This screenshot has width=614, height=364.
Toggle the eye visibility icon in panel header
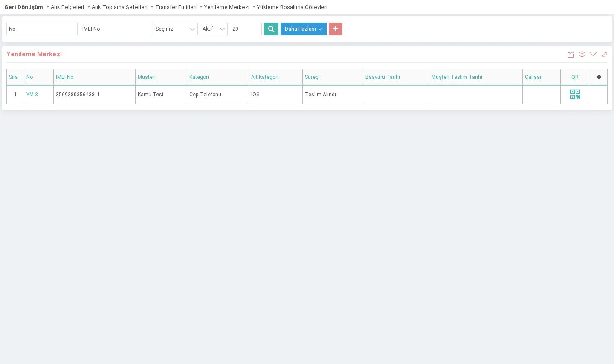[582, 54]
